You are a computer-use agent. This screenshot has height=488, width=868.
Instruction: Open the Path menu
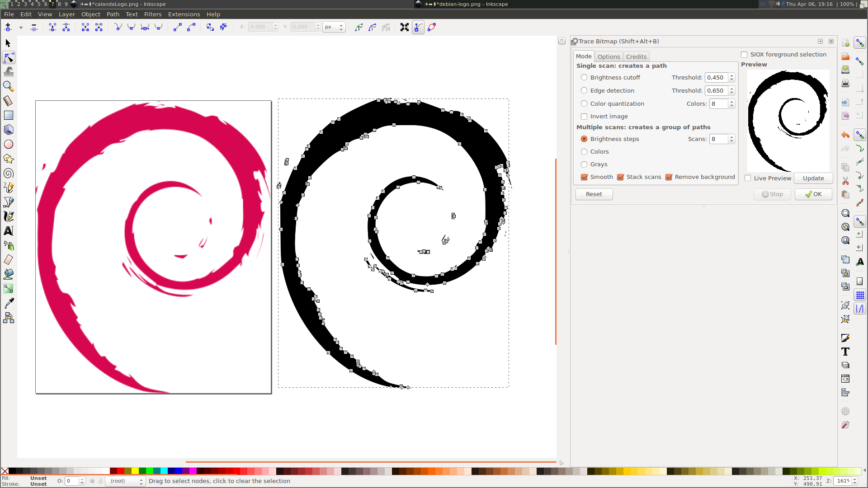tap(113, 14)
